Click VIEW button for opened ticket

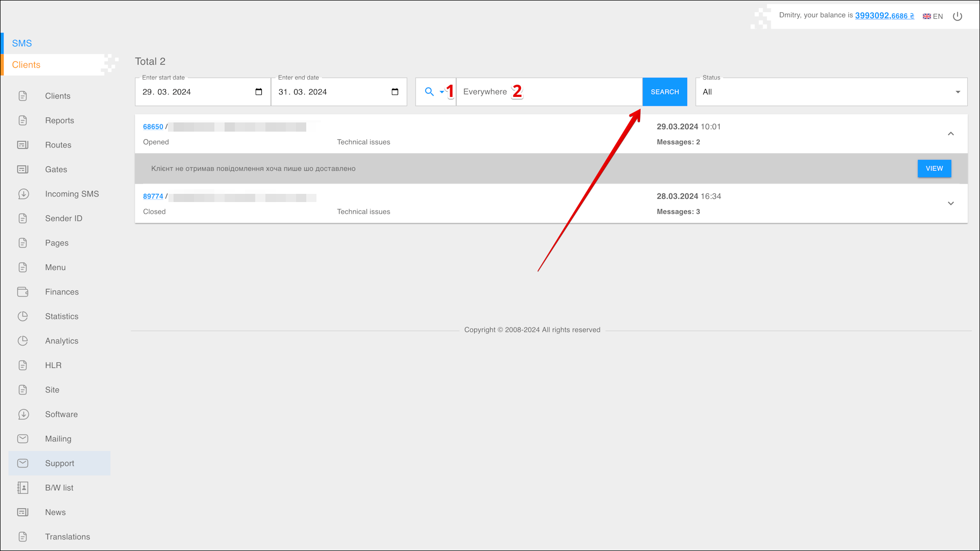pyautogui.click(x=934, y=168)
